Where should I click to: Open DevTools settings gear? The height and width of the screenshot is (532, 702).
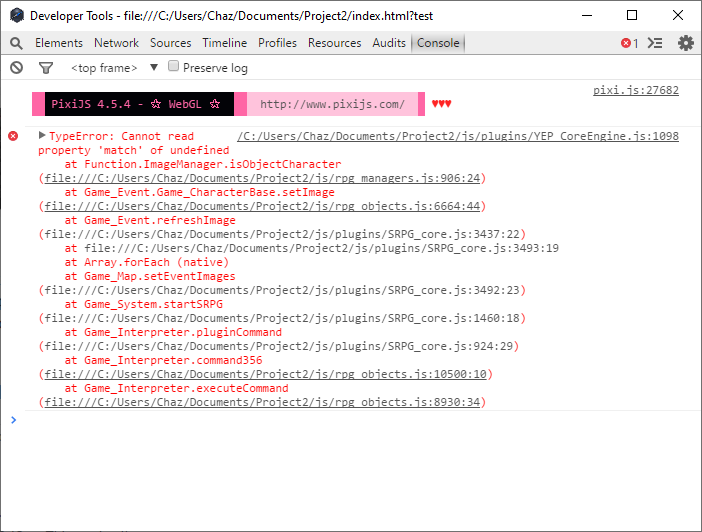pos(685,43)
